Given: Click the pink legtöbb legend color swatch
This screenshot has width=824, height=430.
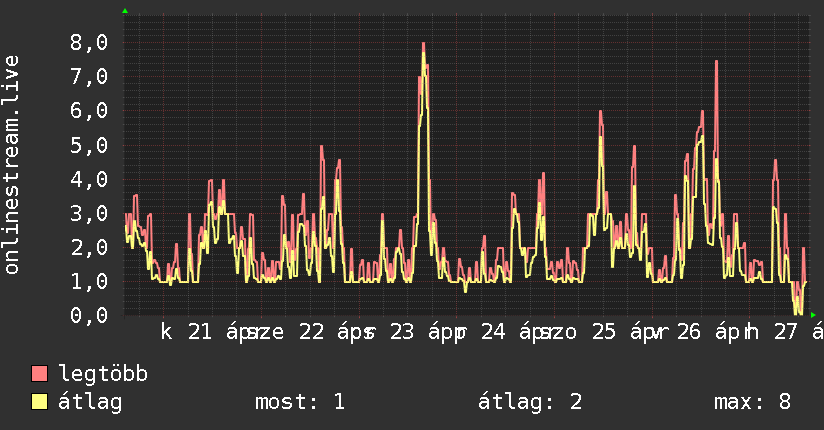Looking at the screenshot, I should click(x=39, y=373).
